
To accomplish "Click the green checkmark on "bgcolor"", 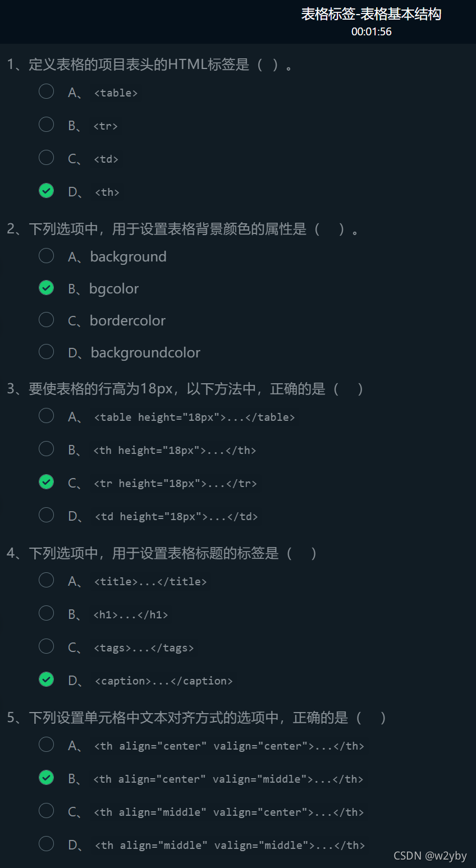I will click(x=46, y=287).
